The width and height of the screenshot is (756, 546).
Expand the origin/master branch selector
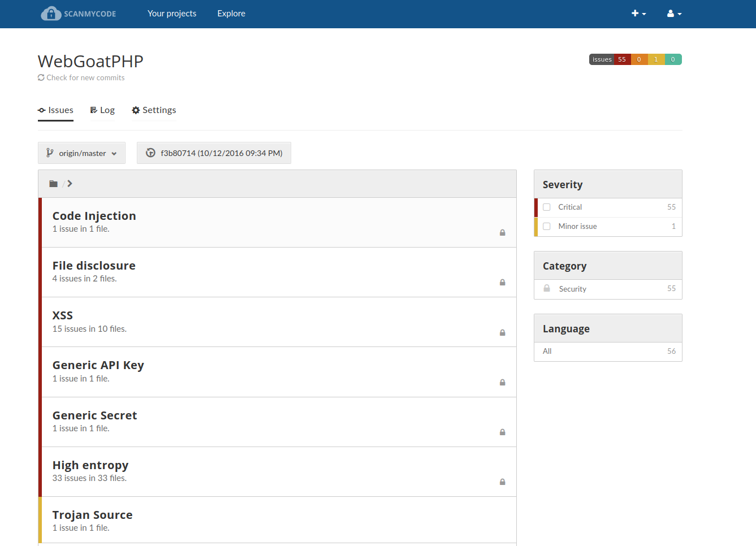pyautogui.click(x=82, y=153)
